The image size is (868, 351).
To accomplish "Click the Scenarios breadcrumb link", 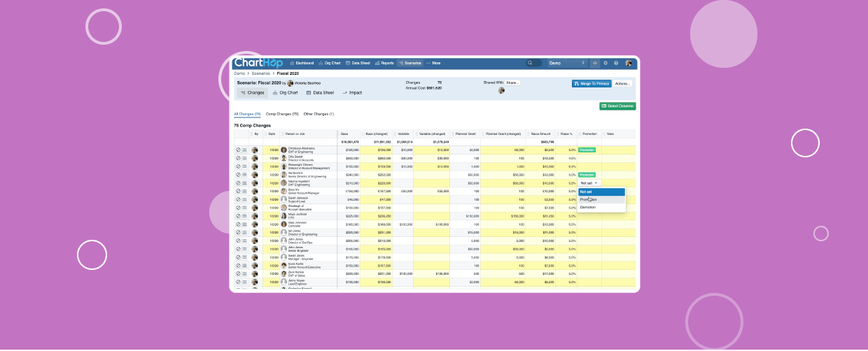I will tap(261, 73).
